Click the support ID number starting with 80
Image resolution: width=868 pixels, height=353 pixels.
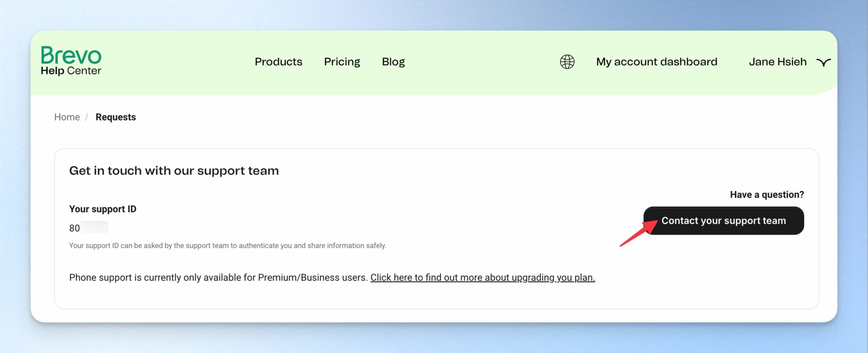coord(88,228)
